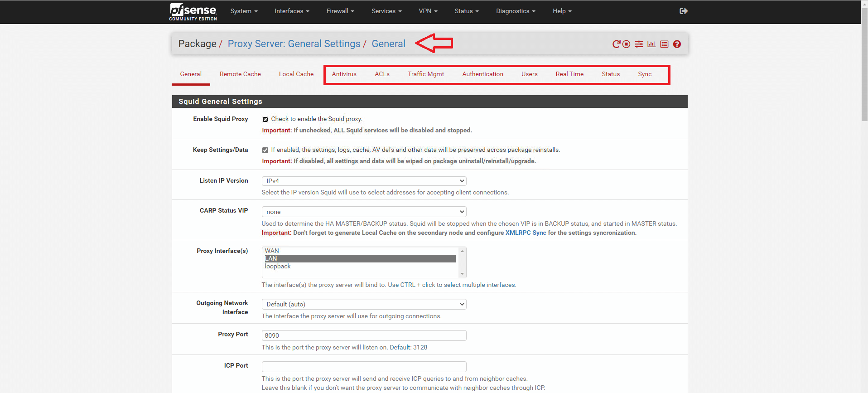This screenshot has width=868, height=393.
Task: Follow the XMLRPC Sync link
Action: coord(526,233)
